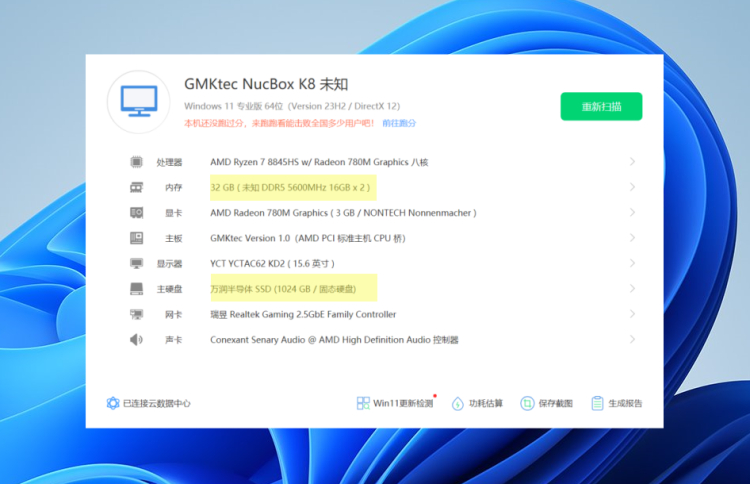750x484 pixels.
Task: Click the green 重新扫描 rescan button
Action: 601,106
